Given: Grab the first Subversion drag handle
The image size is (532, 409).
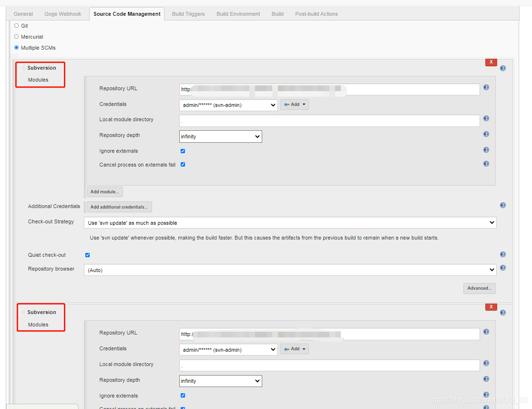Looking at the screenshot, I should click(22, 68).
